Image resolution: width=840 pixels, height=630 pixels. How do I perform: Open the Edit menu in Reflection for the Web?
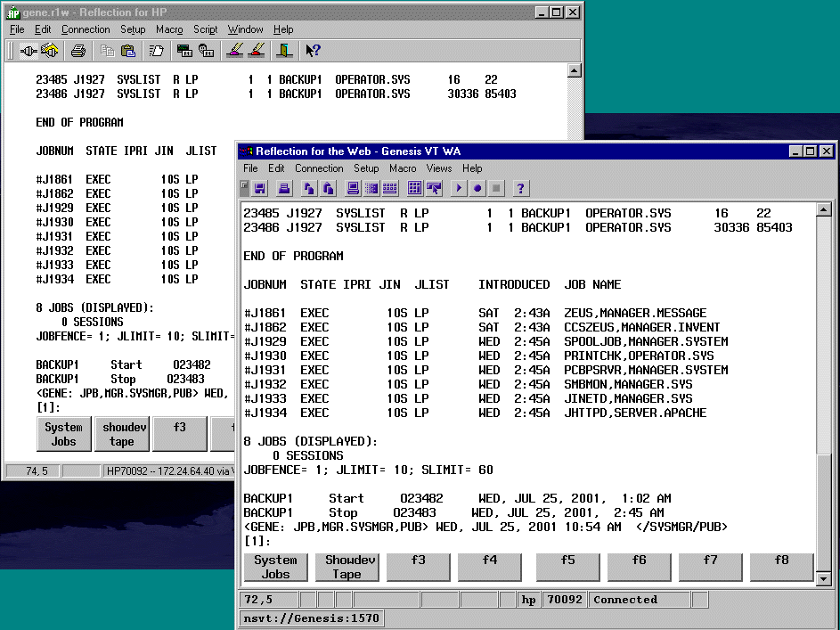pyautogui.click(x=276, y=168)
